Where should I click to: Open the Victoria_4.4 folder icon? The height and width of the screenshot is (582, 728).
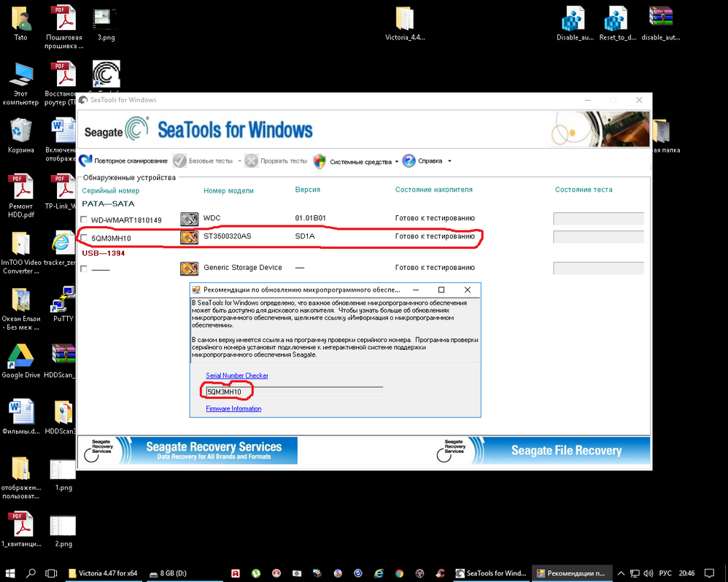(405, 24)
